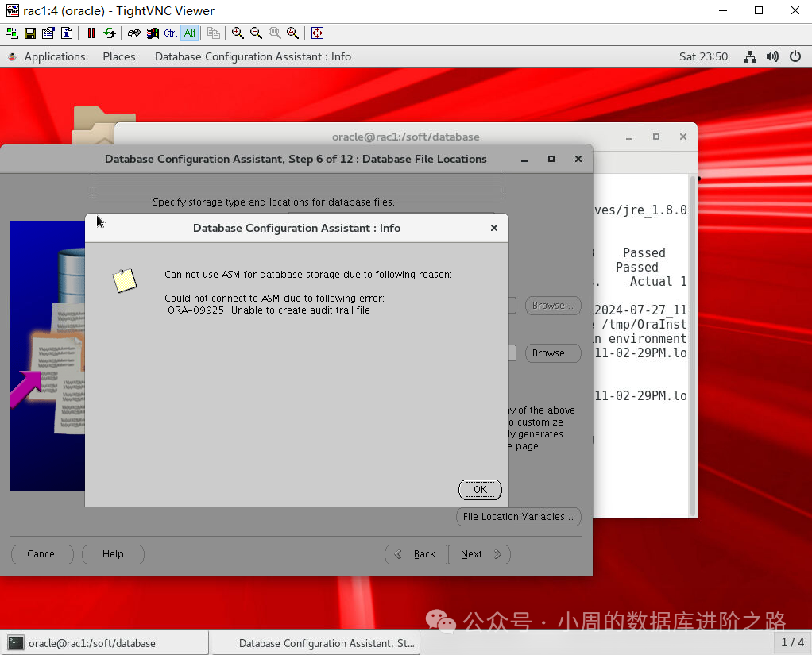Zoom out using the magnifier minus icon
The height and width of the screenshot is (655, 812).
coord(256,33)
